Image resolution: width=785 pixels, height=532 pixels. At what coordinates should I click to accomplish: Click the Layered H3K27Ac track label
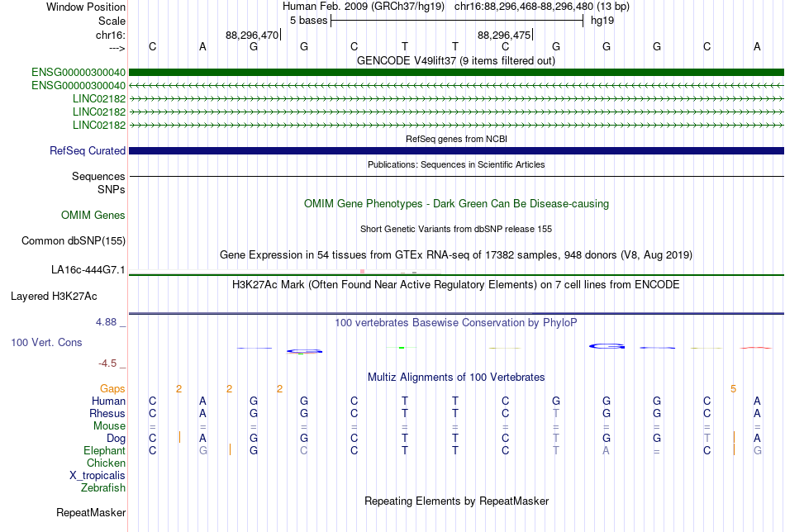tap(54, 297)
